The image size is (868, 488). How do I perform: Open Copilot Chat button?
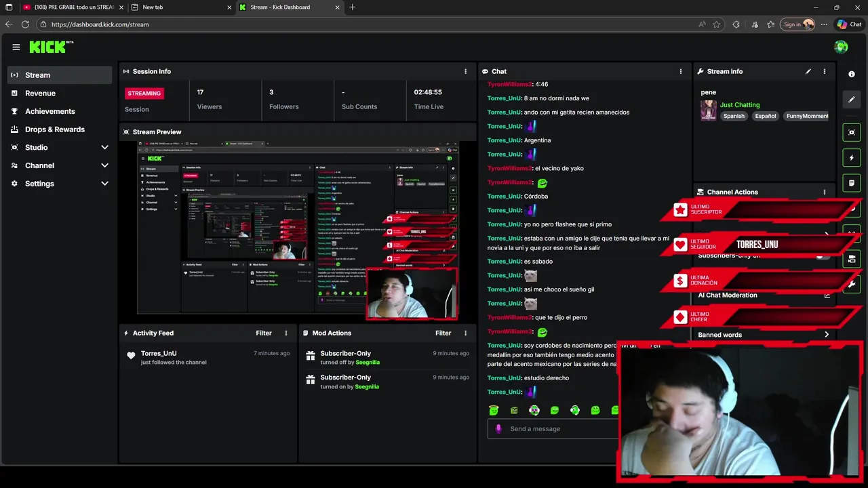(849, 24)
